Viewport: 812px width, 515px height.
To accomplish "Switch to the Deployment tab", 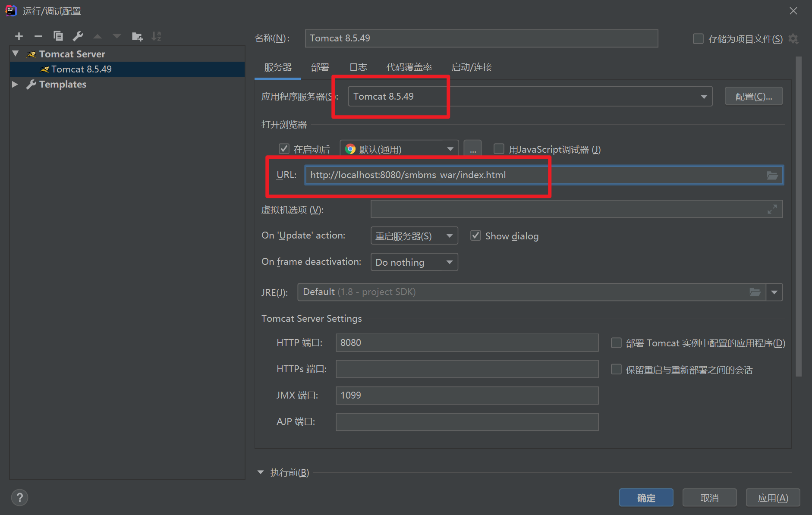I will tap(320, 68).
